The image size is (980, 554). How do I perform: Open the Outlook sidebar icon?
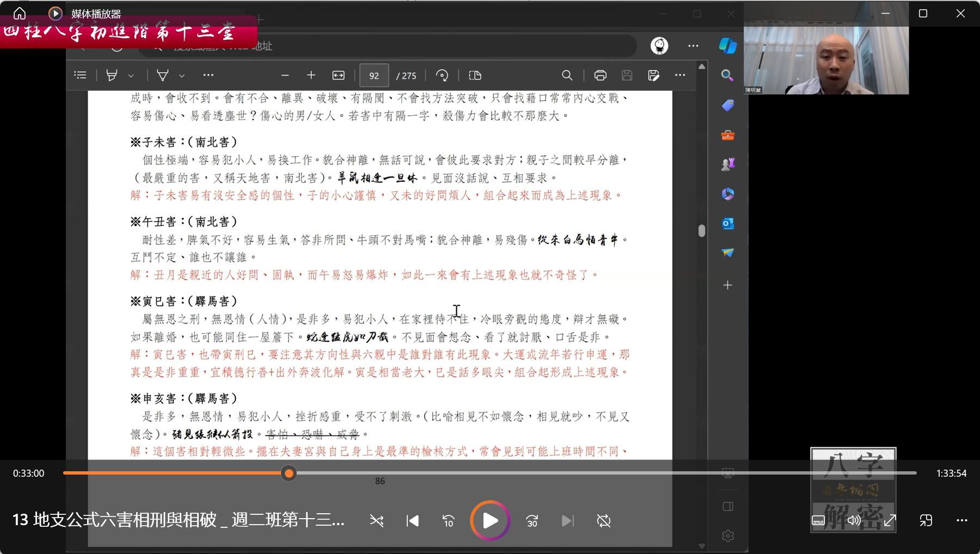pos(727,223)
